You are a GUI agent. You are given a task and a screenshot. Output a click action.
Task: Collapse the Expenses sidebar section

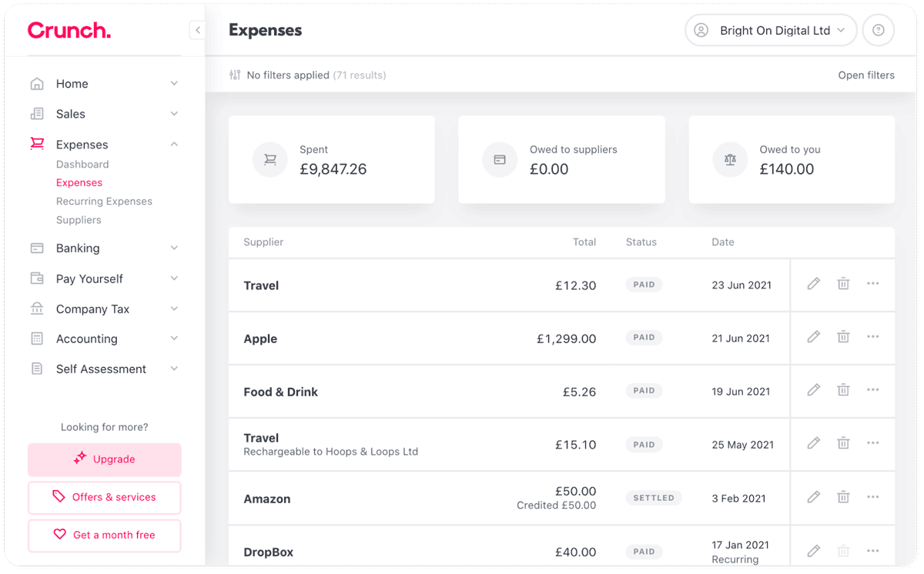tap(174, 145)
